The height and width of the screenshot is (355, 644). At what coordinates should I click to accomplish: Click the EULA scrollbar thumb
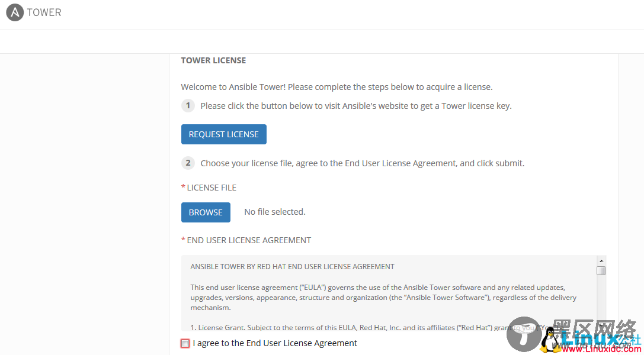[x=601, y=270]
